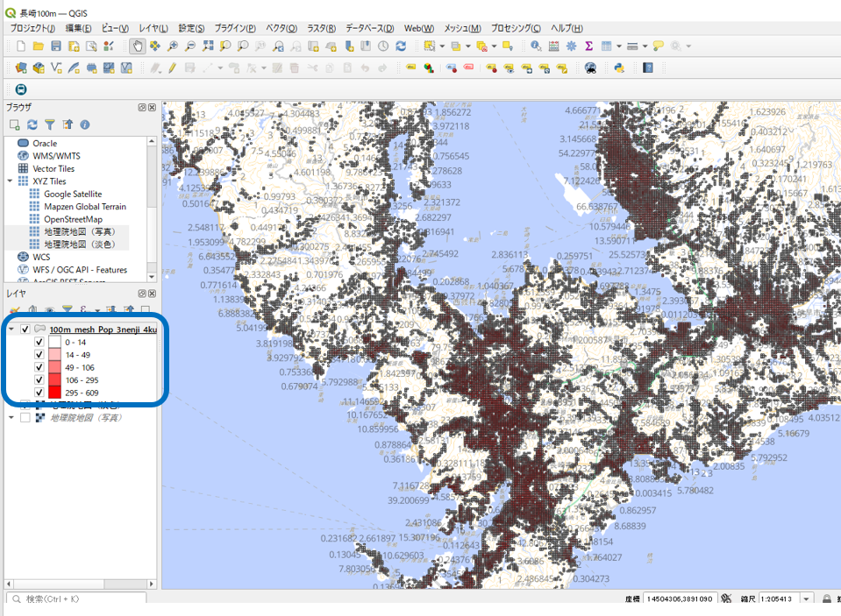Viewport: 841px width, 616px height.
Task: Refresh the Browser panel
Action: coord(32,125)
